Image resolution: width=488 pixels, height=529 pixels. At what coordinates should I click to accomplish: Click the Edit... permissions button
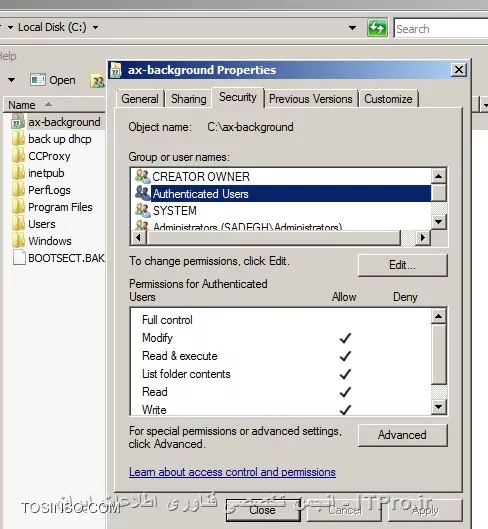[403, 265]
